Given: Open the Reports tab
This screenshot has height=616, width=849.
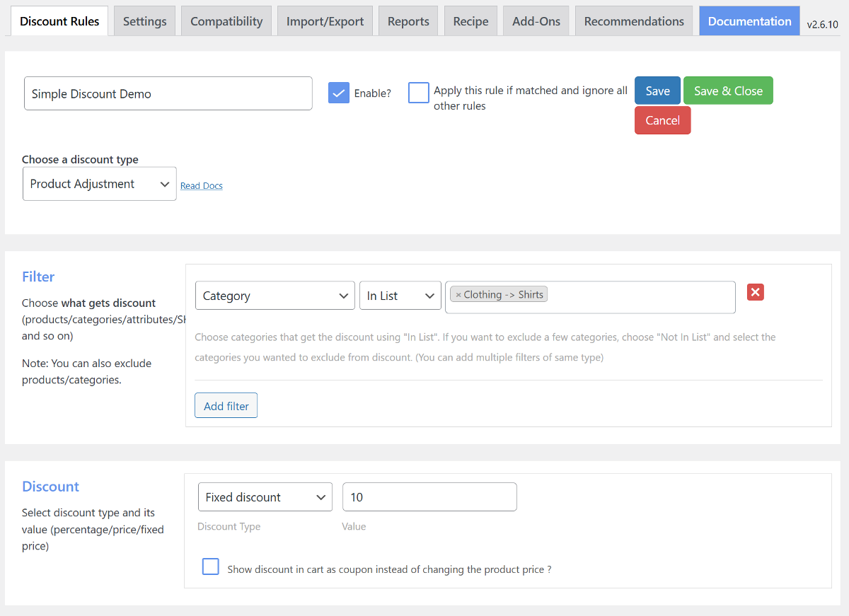Looking at the screenshot, I should tap(408, 21).
